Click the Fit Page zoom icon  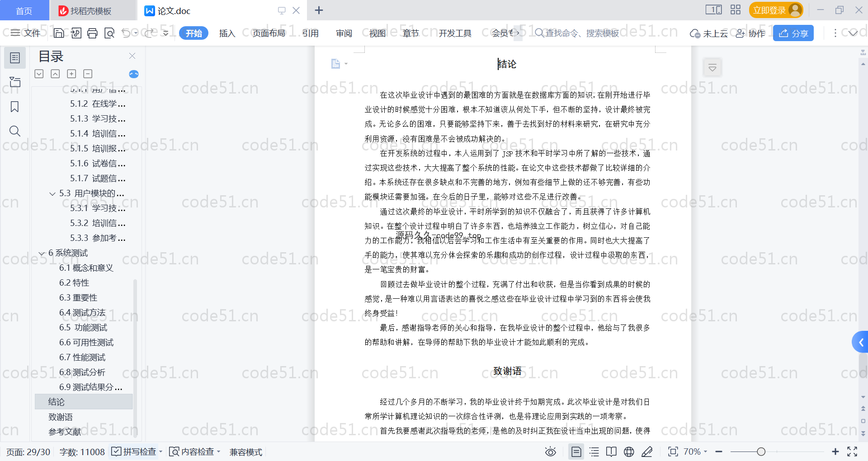click(673, 452)
